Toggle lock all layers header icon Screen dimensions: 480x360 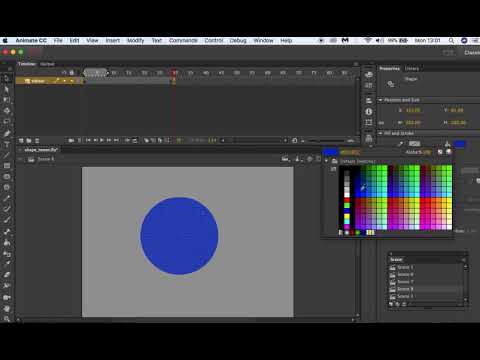point(72,73)
